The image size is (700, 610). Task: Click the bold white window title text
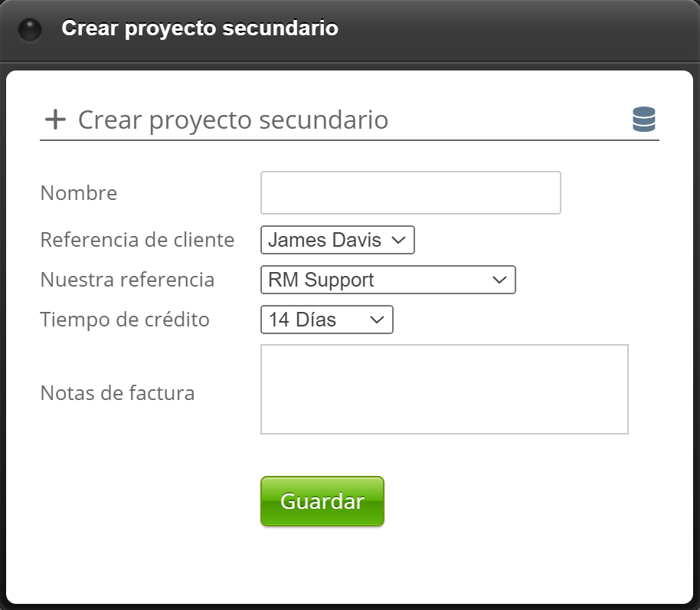pos(200,28)
